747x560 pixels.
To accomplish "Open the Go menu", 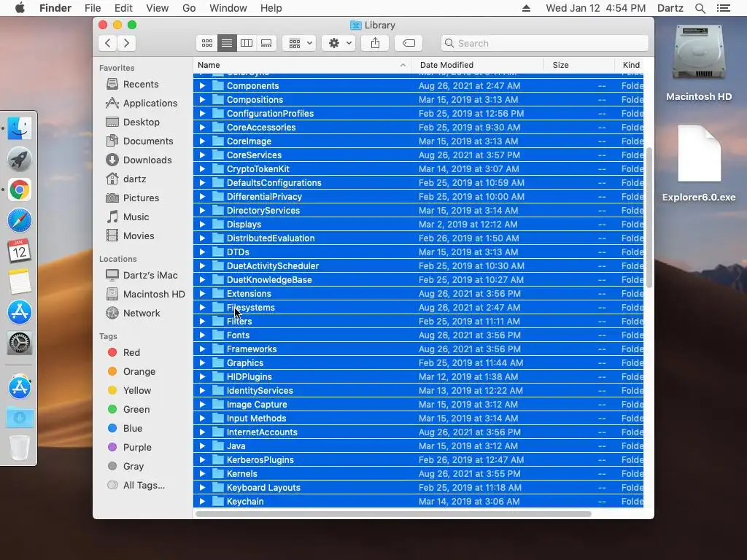I will click(189, 8).
